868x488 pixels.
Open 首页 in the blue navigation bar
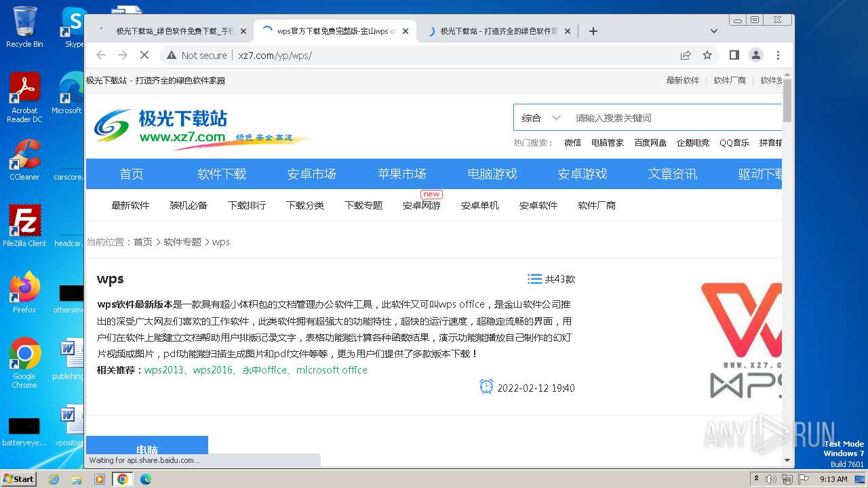pyautogui.click(x=132, y=174)
